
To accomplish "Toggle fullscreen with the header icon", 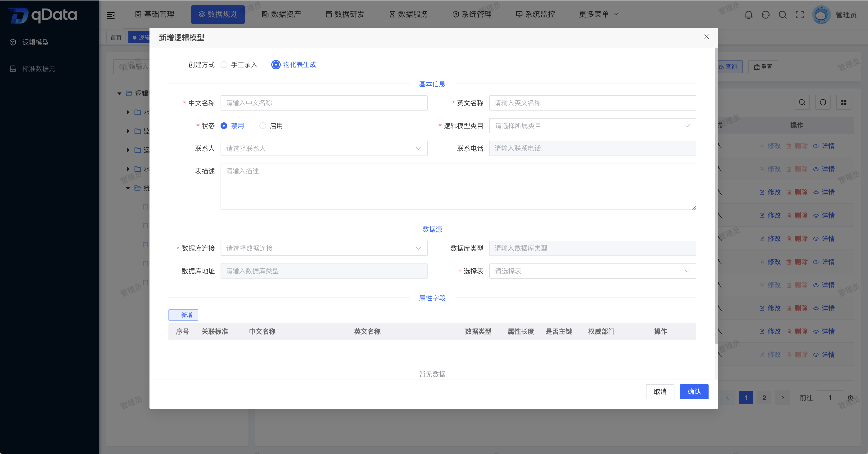I will (800, 14).
